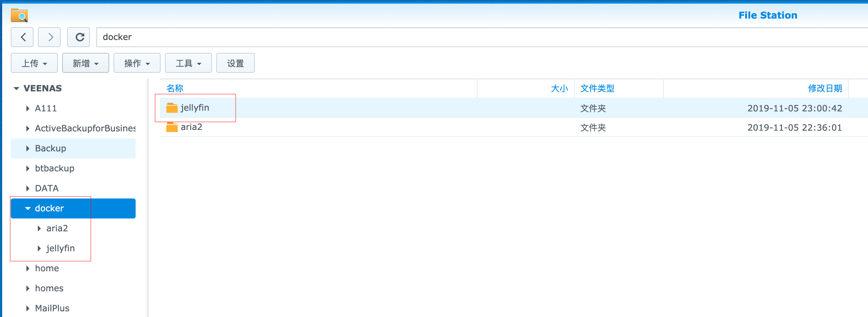The width and height of the screenshot is (868, 317).
Task: Select the home folder in tree
Action: coord(47,268)
